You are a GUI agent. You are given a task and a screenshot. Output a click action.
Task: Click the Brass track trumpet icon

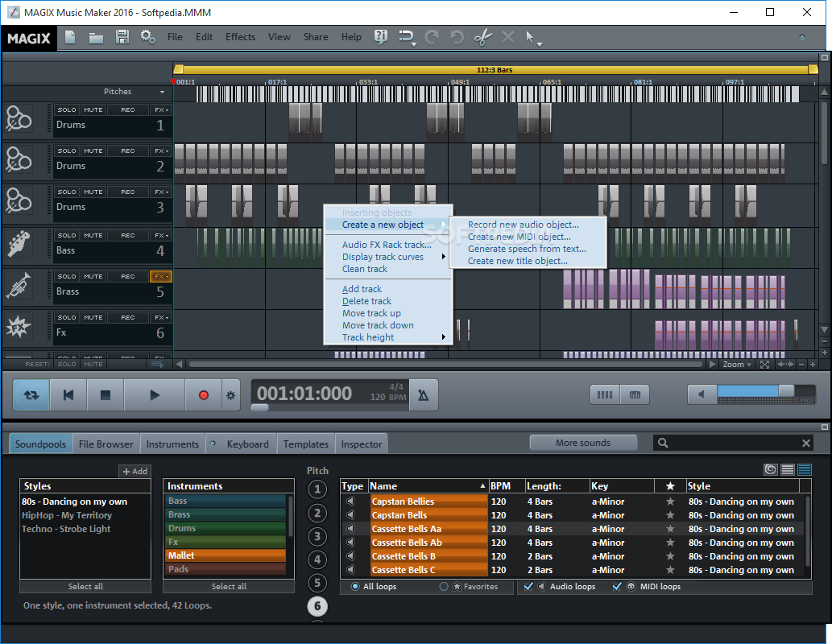pos(19,286)
